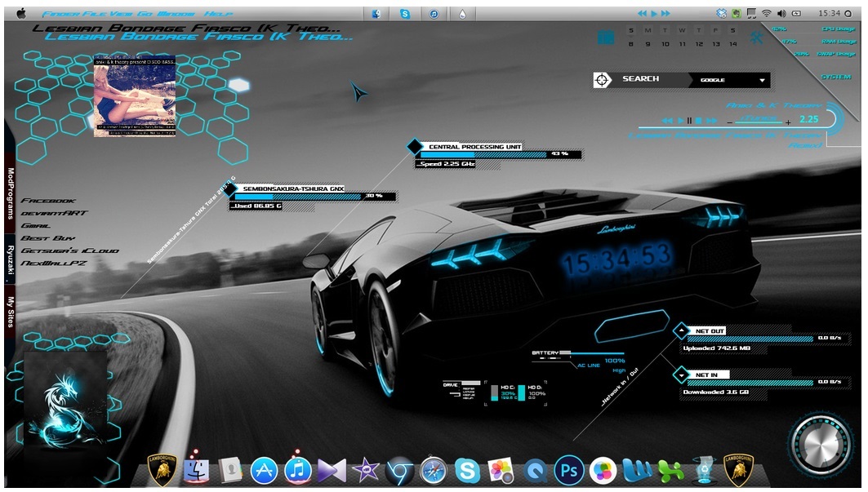Click the search crosshair icon

click(x=603, y=80)
